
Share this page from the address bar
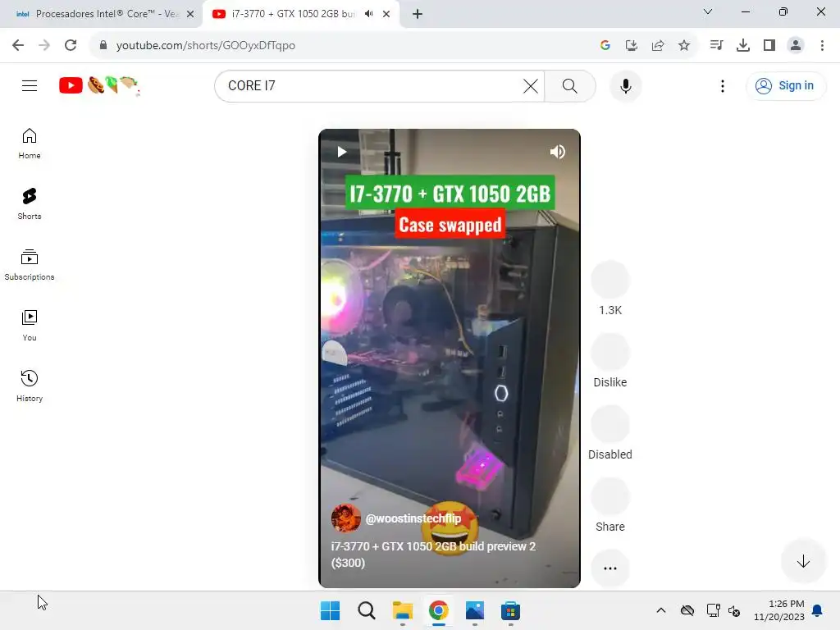[x=658, y=45]
